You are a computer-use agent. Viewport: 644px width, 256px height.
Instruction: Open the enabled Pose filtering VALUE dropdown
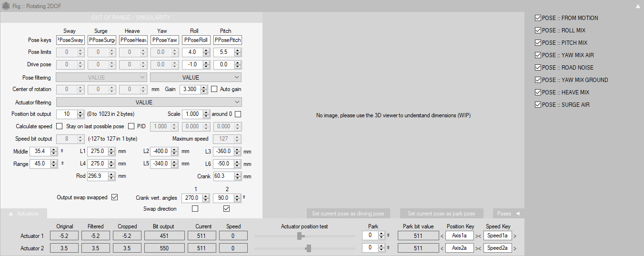coord(196,77)
